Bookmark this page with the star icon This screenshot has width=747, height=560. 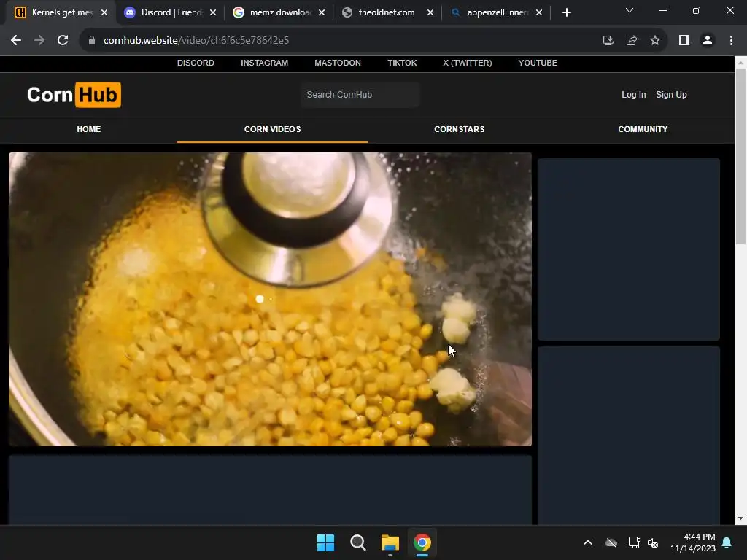coord(655,41)
